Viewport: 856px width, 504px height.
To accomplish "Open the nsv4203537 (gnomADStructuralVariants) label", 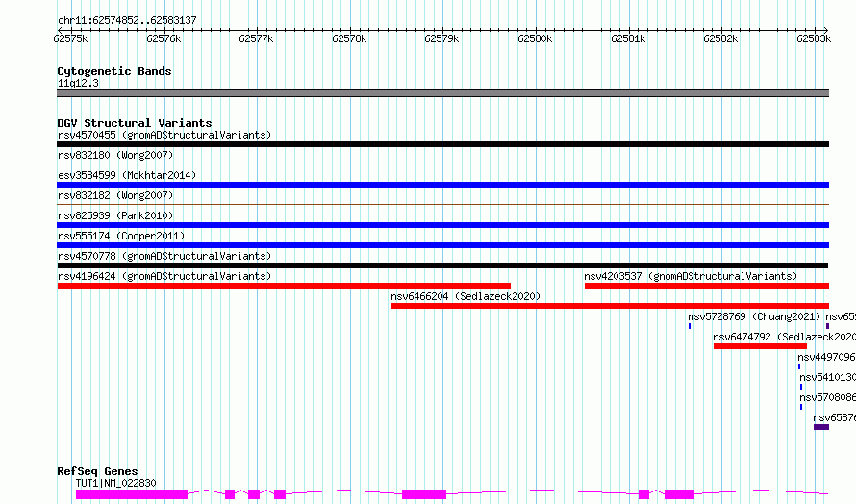I will (691, 276).
